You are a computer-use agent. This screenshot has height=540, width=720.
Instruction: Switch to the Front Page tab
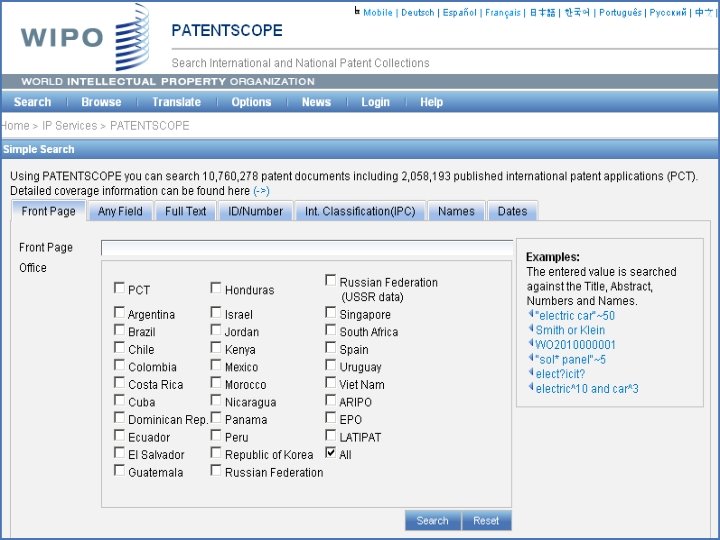[x=48, y=211]
